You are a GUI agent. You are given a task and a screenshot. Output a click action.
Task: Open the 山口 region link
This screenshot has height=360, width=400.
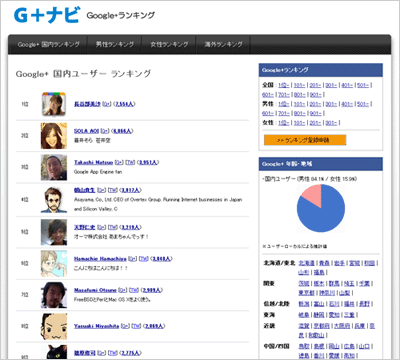(x=364, y=346)
